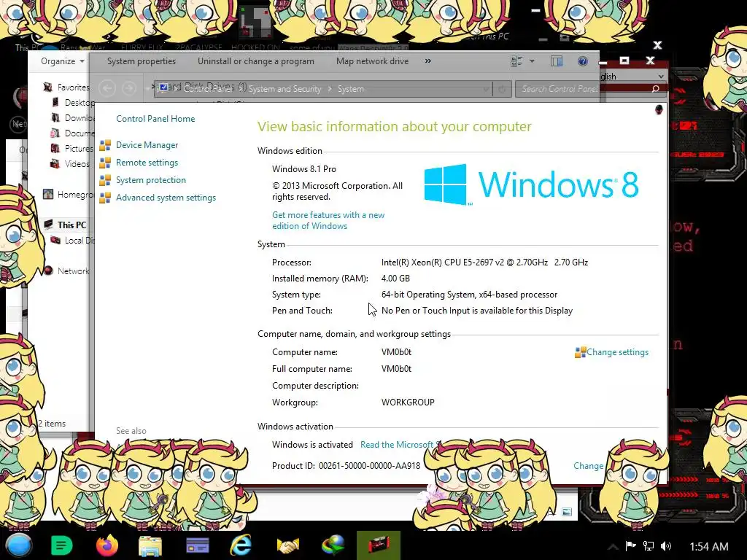The image size is (747, 560).
Task: Open the System protection link
Action: pos(150,180)
